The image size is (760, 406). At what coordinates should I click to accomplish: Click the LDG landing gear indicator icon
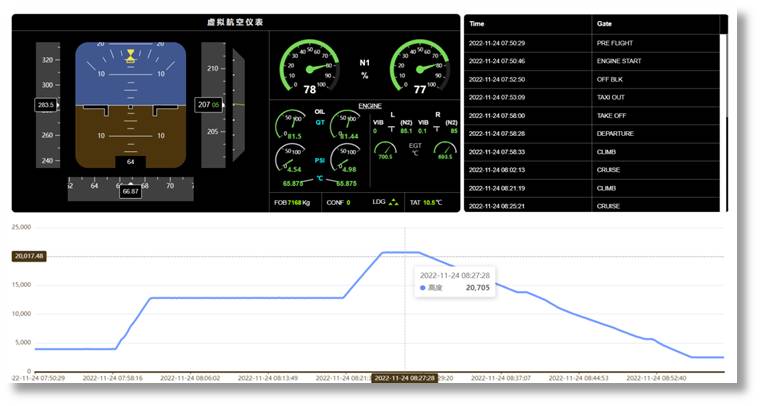point(393,202)
